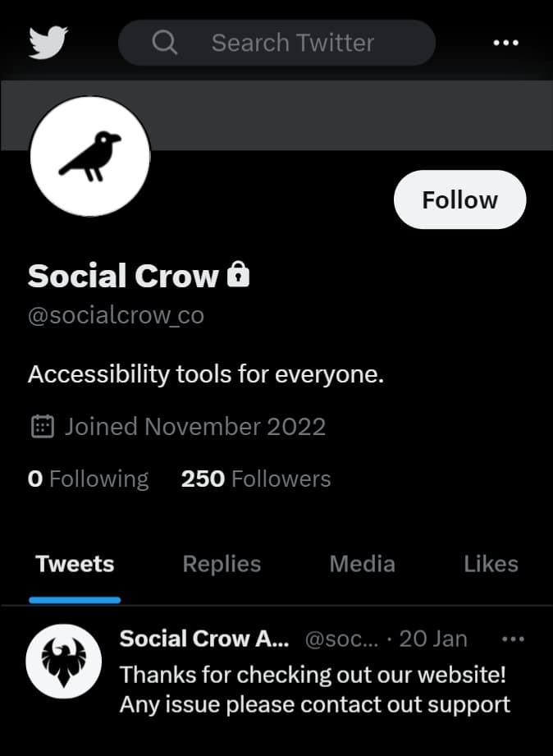Screen dimensions: 553x756
Task: Open the three-dot overflow menu at top right
Action: [505, 43]
